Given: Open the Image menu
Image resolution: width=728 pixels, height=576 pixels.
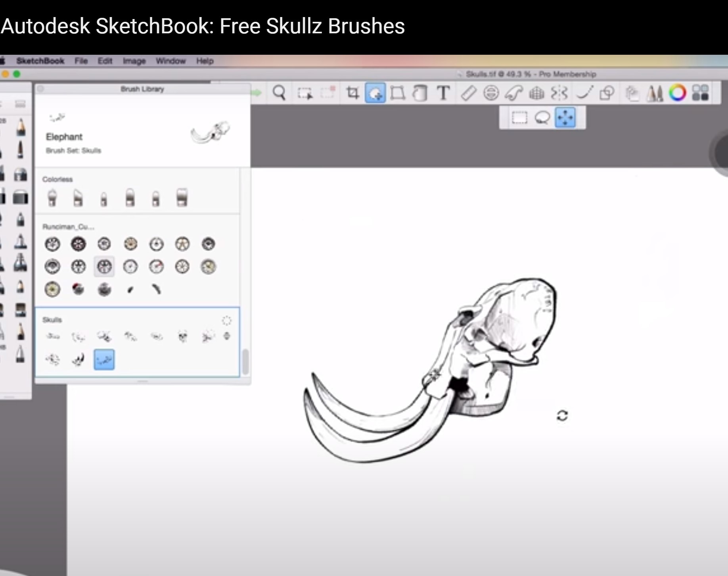Looking at the screenshot, I should click(134, 61).
